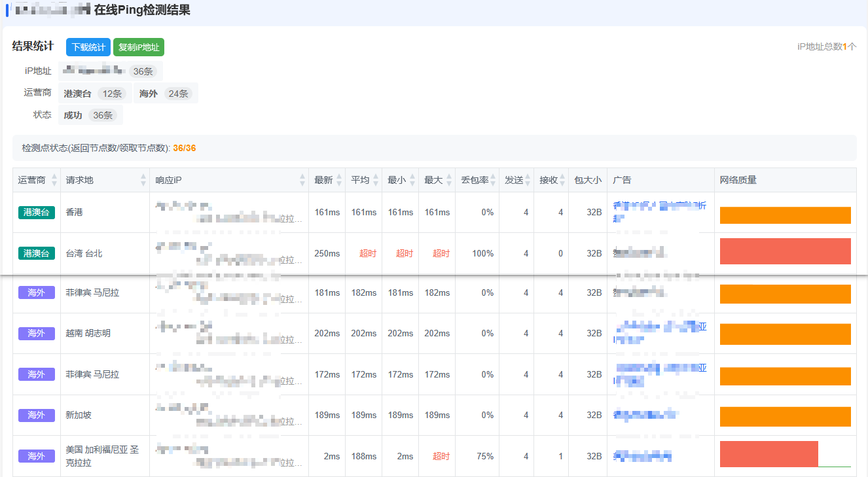Image resolution: width=868 pixels, height=477 pixels.
Task: Sort by 最大 latency arrows
Action: click(449, 180)
